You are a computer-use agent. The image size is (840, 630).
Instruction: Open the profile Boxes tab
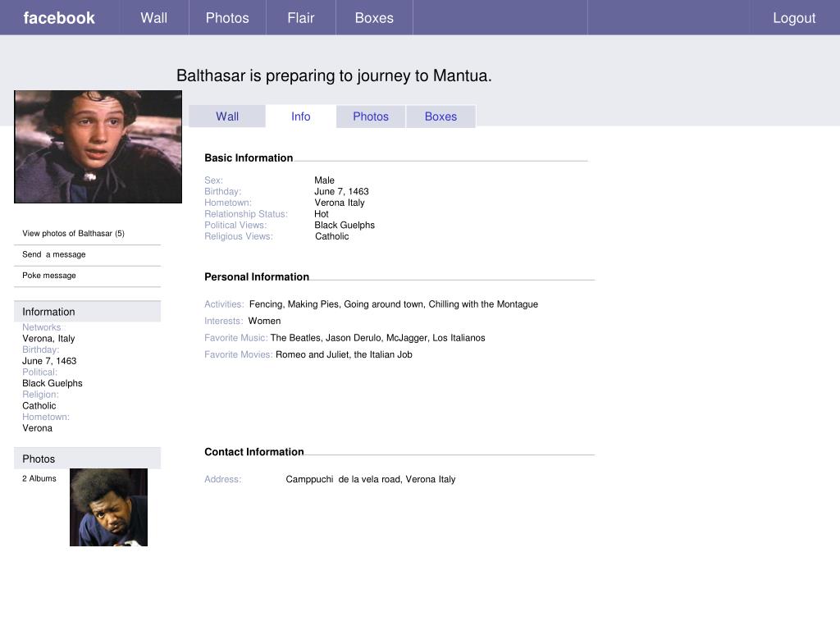pos(441,116)
